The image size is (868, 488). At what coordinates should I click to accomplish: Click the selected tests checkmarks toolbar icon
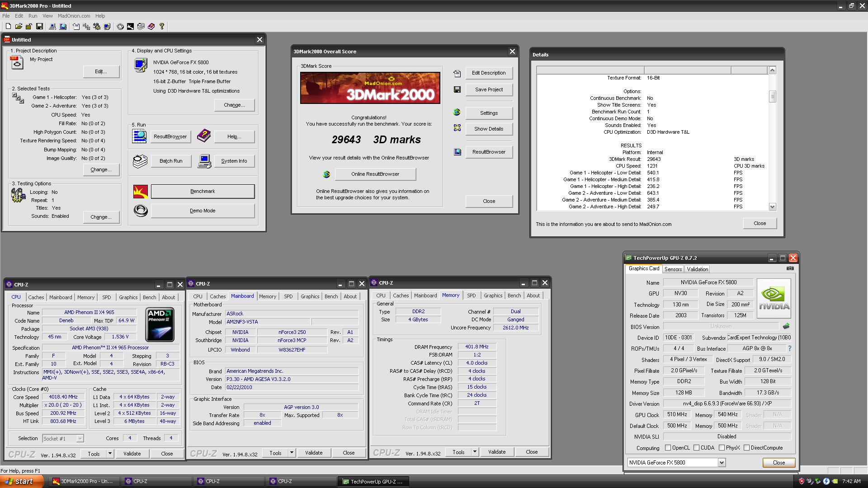(x=86, y=27)
